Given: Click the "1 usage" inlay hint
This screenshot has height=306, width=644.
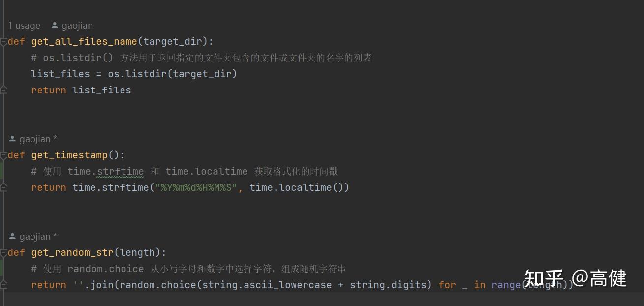Looking at the screenshot, I should point(24,26).
